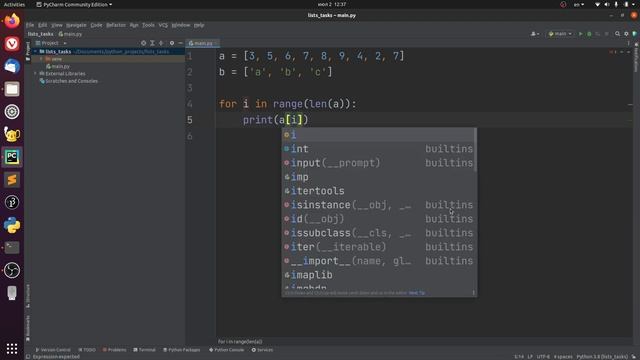Viewport: 640px width, 360px height.
Task: Open the Edit menu
Action: [x=42, y=25]
